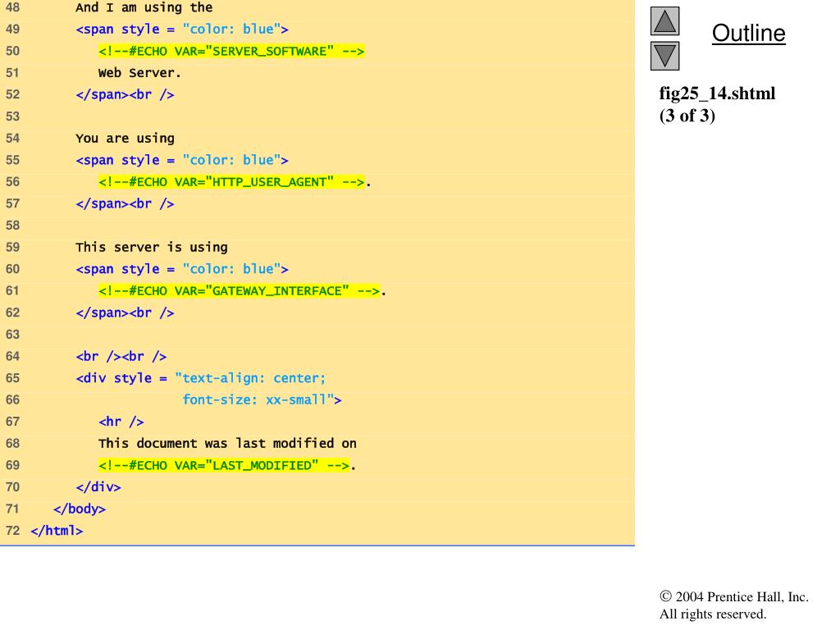Screen dimensions: 840x630
Task: Click the SERVER_SOFTWARE echo directive on line 50
Action: coord(231,51)
